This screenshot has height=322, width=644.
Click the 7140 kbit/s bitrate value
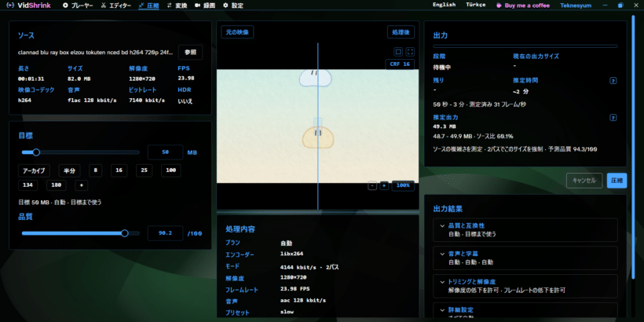(x=147, y=101)
